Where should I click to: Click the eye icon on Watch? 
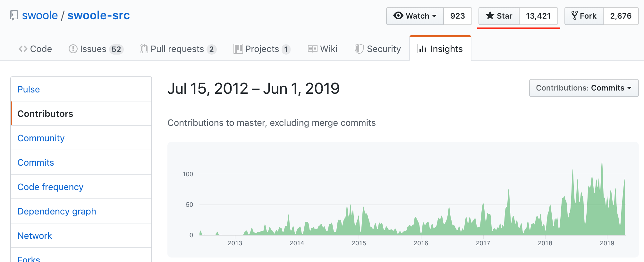(x=398, y=16)
